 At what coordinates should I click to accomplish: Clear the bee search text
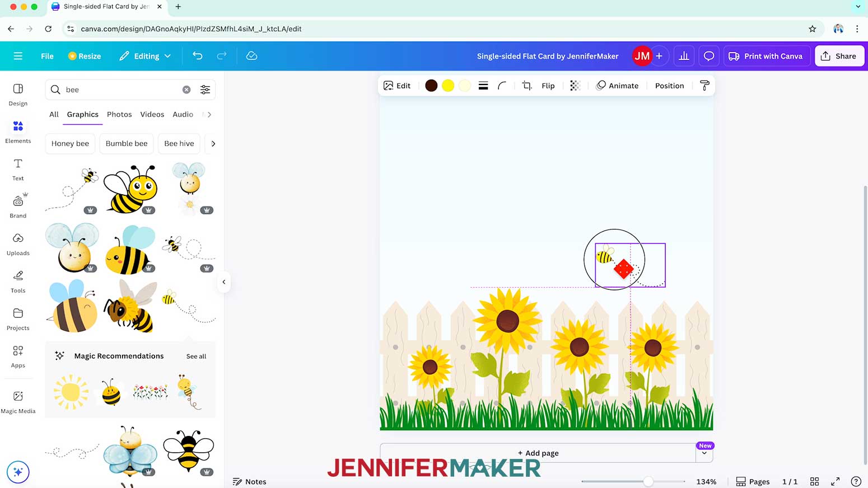[186, 90]
